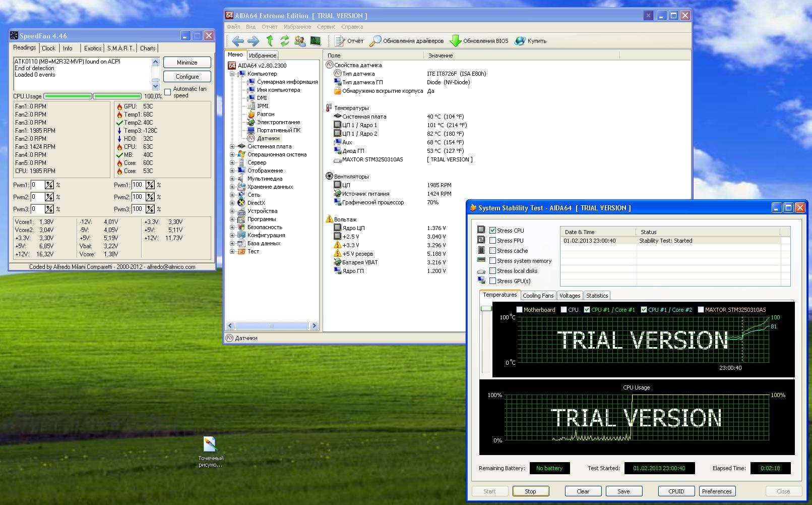Image resolution: width=812 pixels, height=505 pixels.
Task: Click the green Up arrow toolbar icon
Action: point(270,41)
